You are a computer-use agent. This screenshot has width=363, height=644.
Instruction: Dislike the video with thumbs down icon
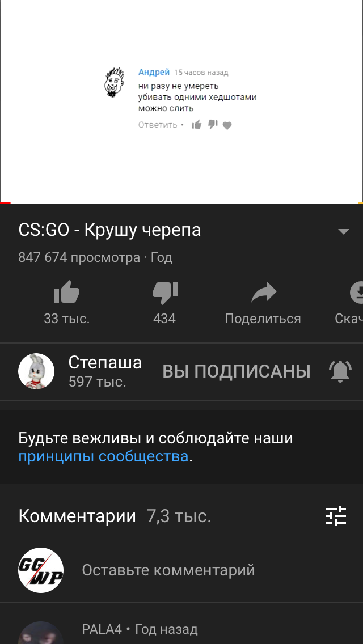165,293
